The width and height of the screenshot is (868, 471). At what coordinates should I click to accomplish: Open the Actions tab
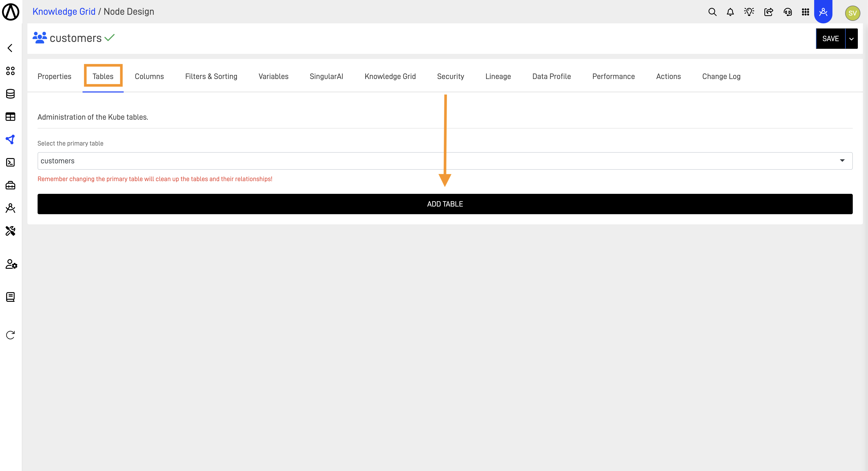tap(668, 76)
